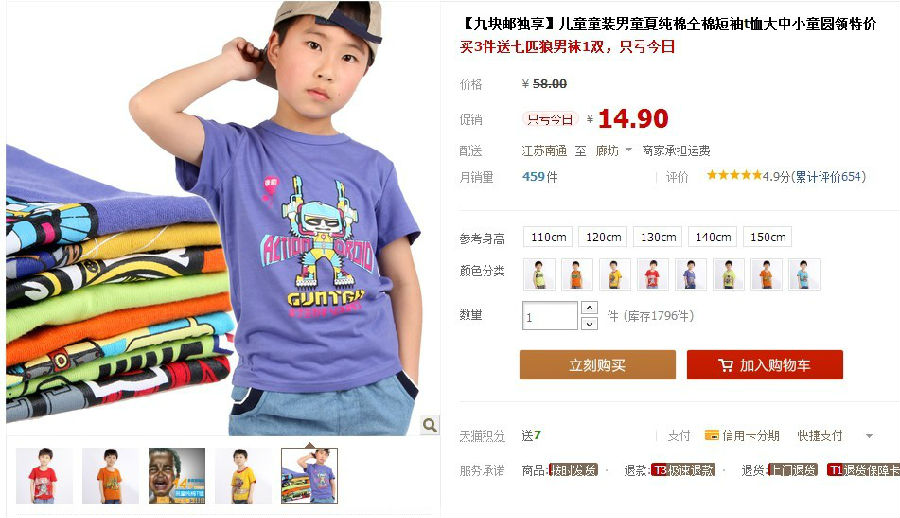Click the magnifier zoom icon on product image

pyautogui.click(x=430, y=425)
